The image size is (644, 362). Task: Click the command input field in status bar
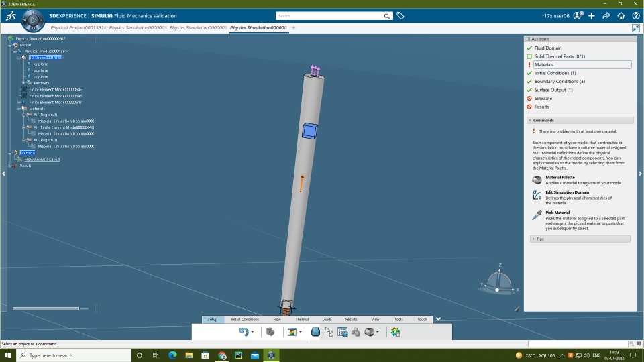tap(578, 343)
